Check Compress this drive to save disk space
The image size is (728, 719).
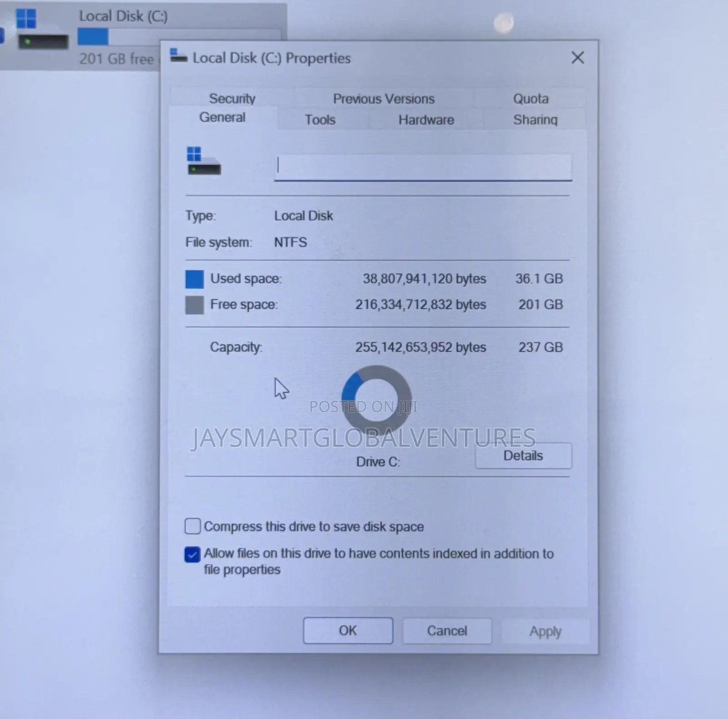tap(192, 526)
